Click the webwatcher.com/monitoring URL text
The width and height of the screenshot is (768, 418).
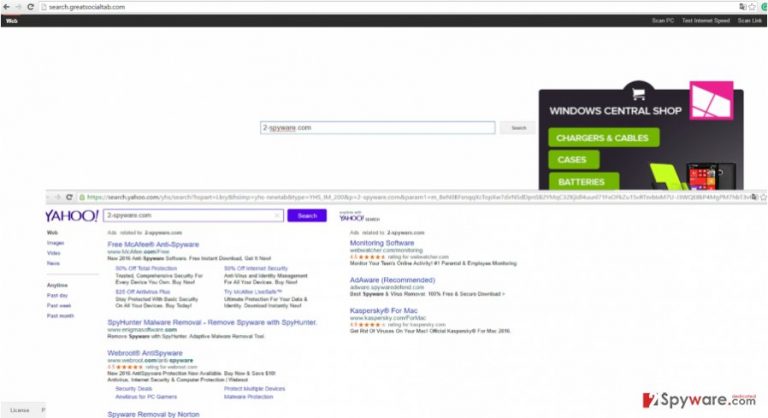386,250
